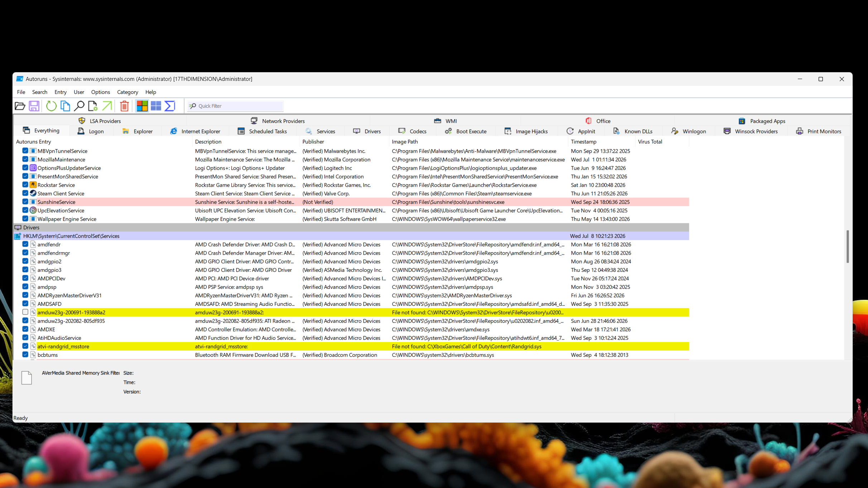Open the Category menu
Image resolution: width=868 pixels, height=488 pixels.
pyautogui.click(x=127, y=92)
